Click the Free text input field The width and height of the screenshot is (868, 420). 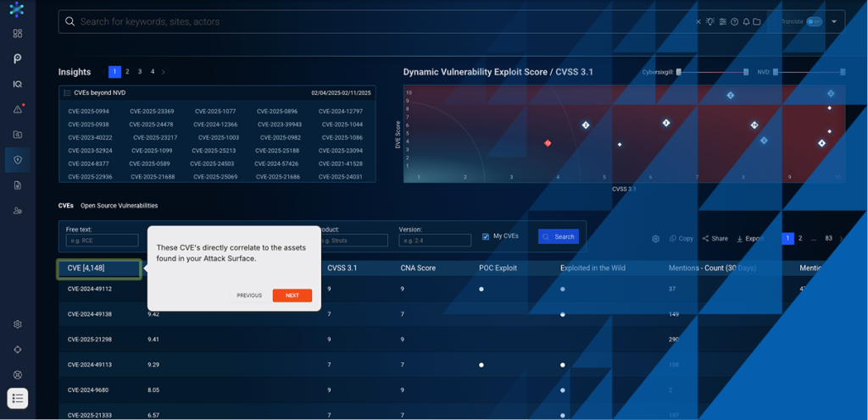tap(102, 240)
